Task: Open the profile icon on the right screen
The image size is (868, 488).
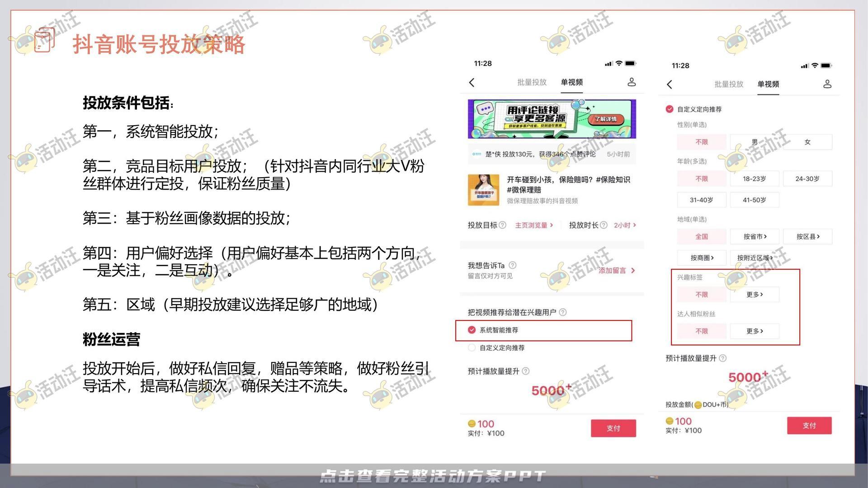Action: (828, 84)
